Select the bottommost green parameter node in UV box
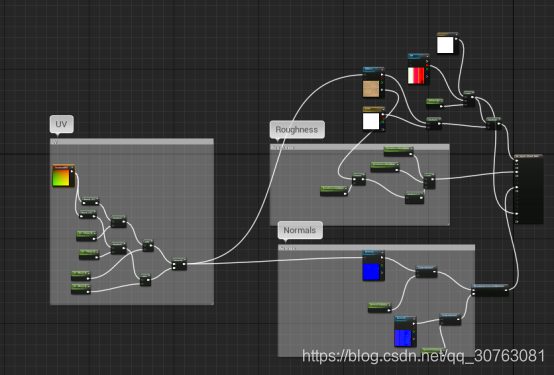554x375 pixels. click(81, 289)
